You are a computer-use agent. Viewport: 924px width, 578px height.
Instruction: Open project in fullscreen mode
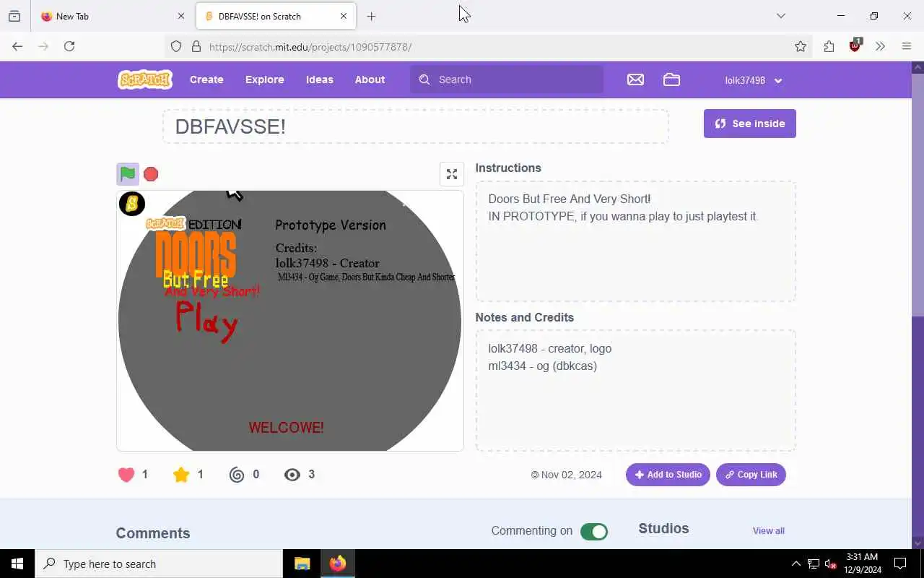[x=452, y=174]
